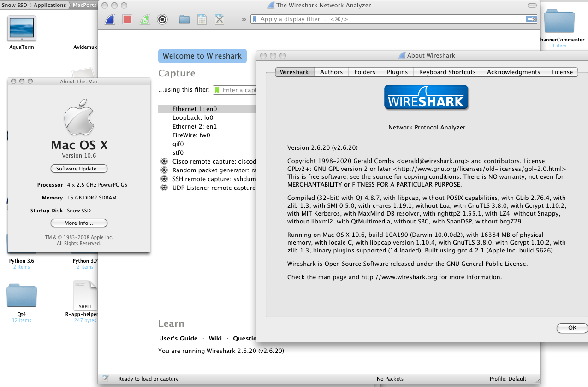588x387 pixels.
Task: Toggle the toolbar pill button in Wireshark title bar
Action: tap(533, 6)
